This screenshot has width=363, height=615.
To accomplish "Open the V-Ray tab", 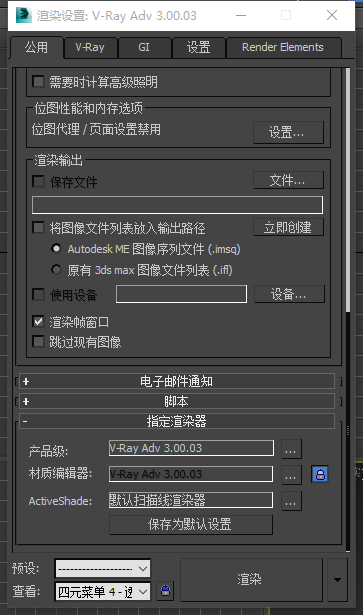I will (x=90, y=48).
